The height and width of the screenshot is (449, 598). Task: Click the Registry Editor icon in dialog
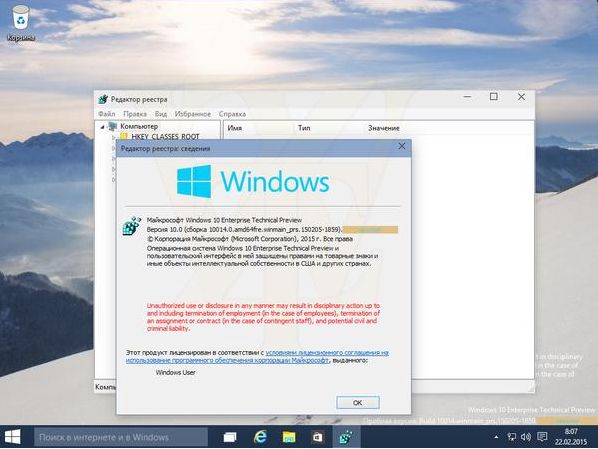(132, 226)
